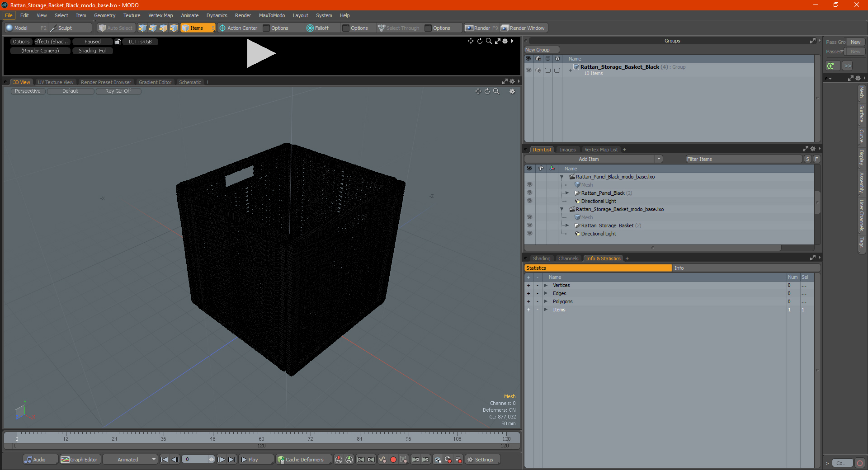The image size is (868, 470).
Task: Select Edges selection mode cube icon
Action: pyautogui.click(x=153, y=28)
